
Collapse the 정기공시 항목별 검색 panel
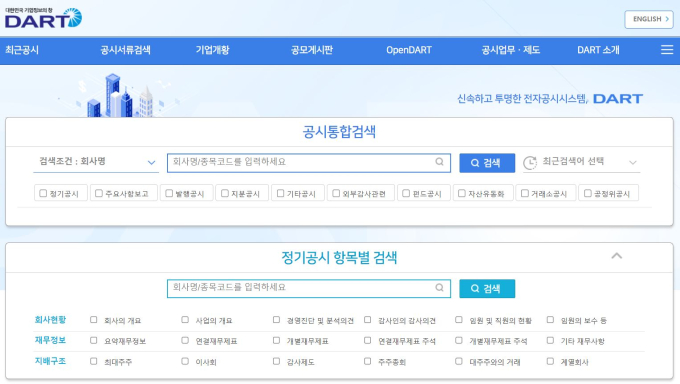[616, 256]
